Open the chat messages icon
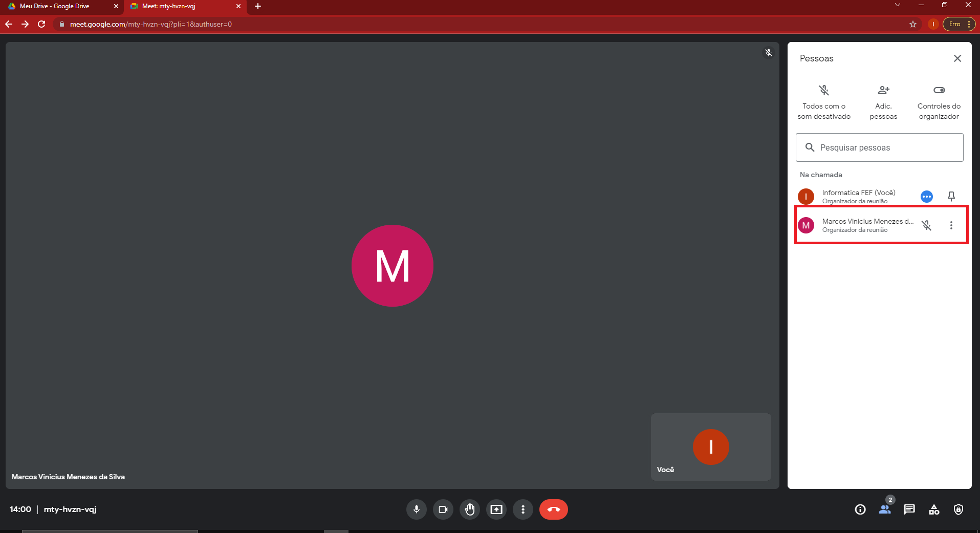The height and width of the screenshot is (533, 980). (x=909, y=509)
